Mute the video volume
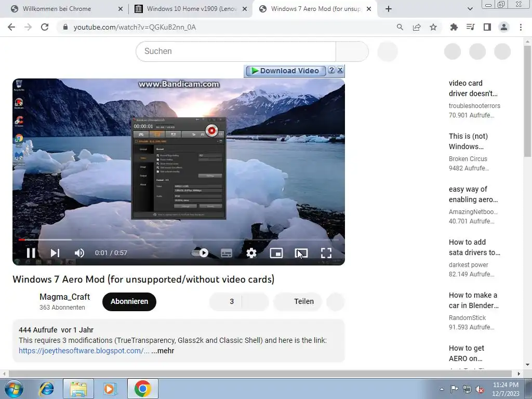The image size is (532, 399). [x=79, y=253]
